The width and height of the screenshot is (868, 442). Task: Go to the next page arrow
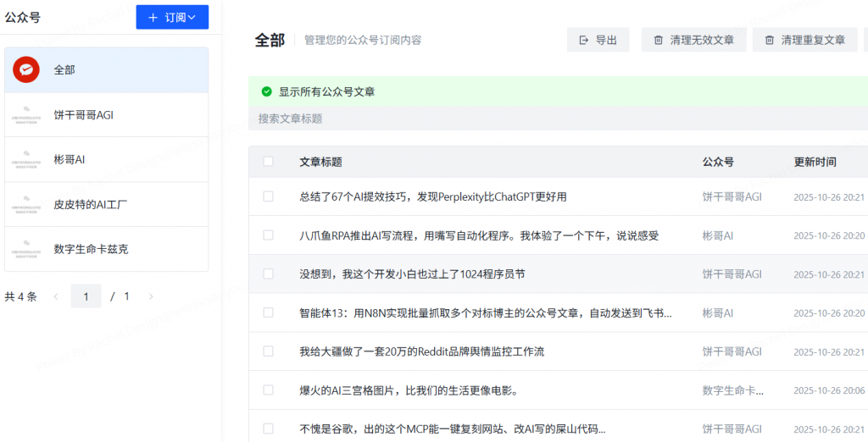(x=151, y=296)
